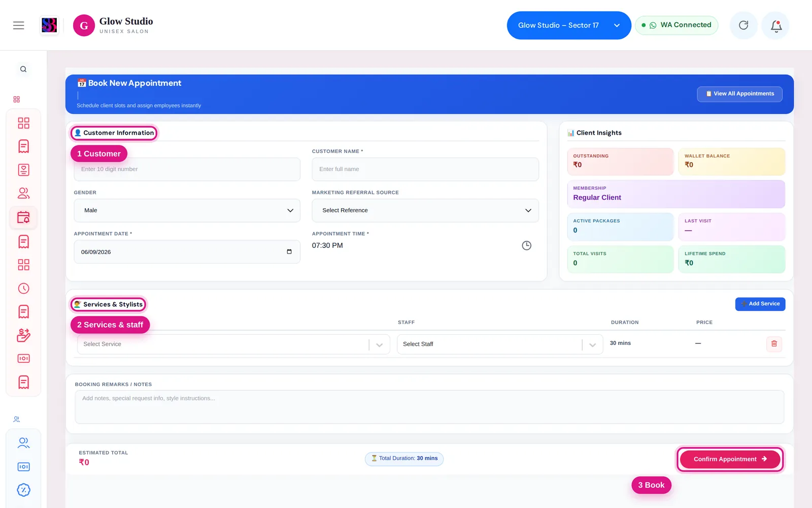The height and width of the screenshot is (508, 812).
Task: Click the sidebar search icon
Action: pyautogui.click(x=23, y=69)
